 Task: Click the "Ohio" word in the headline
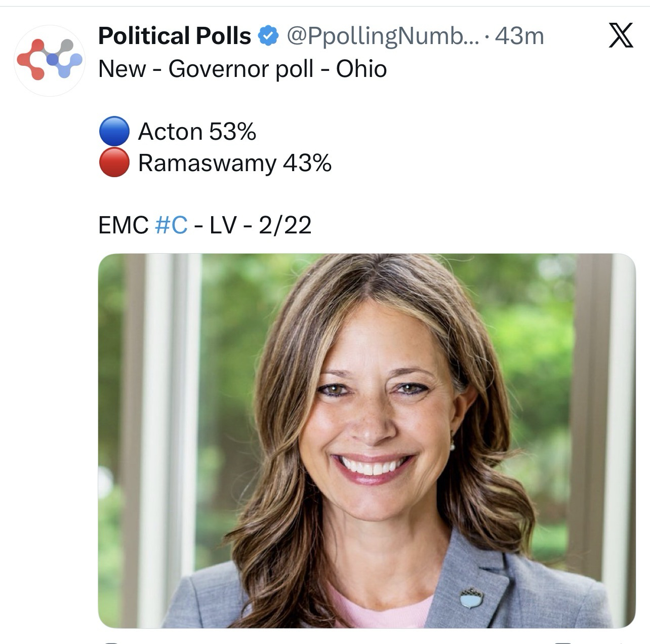click(361, 69)
